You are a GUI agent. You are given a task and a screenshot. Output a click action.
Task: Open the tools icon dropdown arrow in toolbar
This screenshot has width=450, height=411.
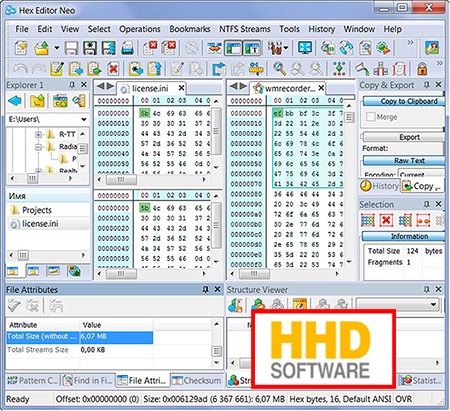[287, 48]
